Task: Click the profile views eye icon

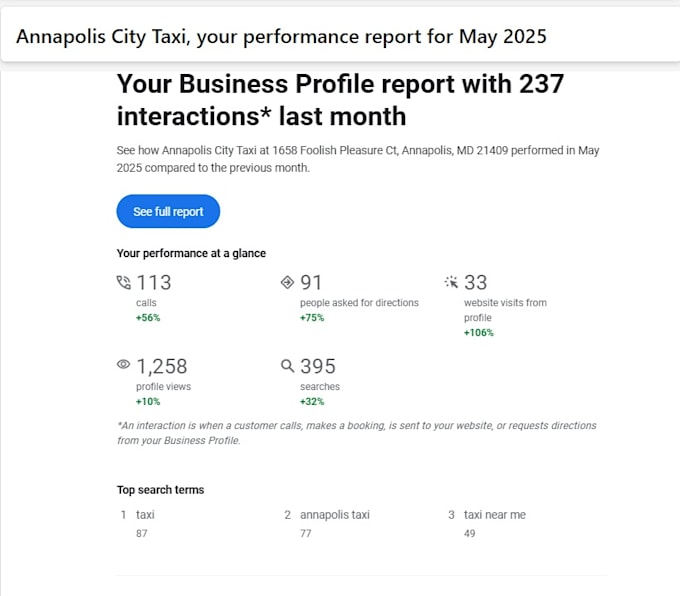Action: click(x=124, y=364)
